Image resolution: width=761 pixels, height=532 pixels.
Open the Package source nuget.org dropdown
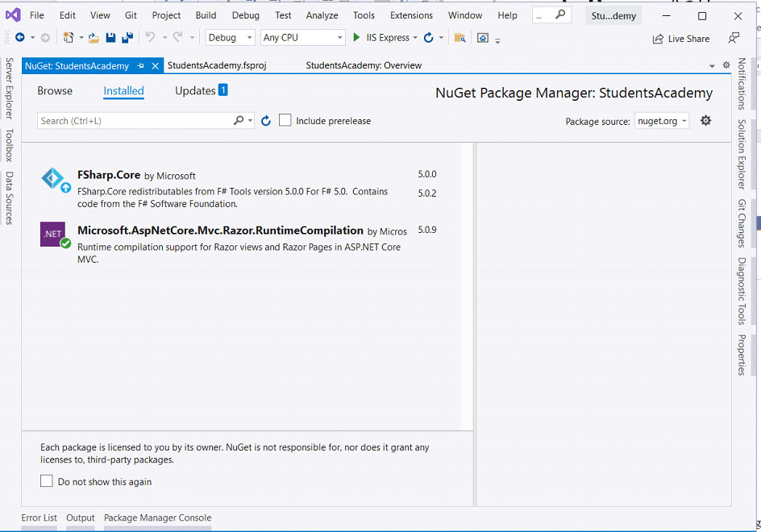click(662, 121)
